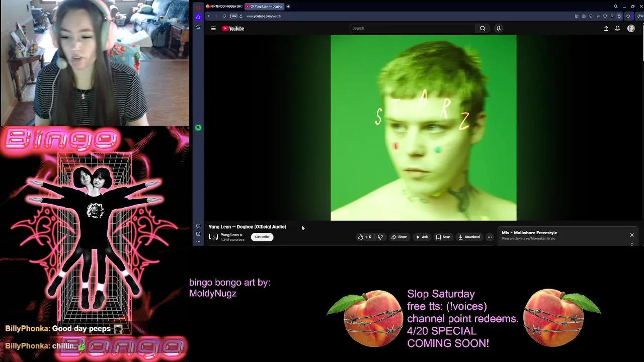
Task: Open the Yung Lean channel name link
Action: tap(229, 235)
